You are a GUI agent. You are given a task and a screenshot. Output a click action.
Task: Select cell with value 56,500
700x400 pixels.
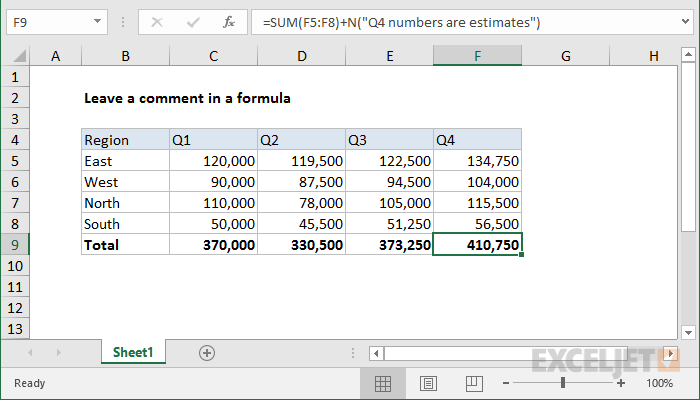[477, 224]
